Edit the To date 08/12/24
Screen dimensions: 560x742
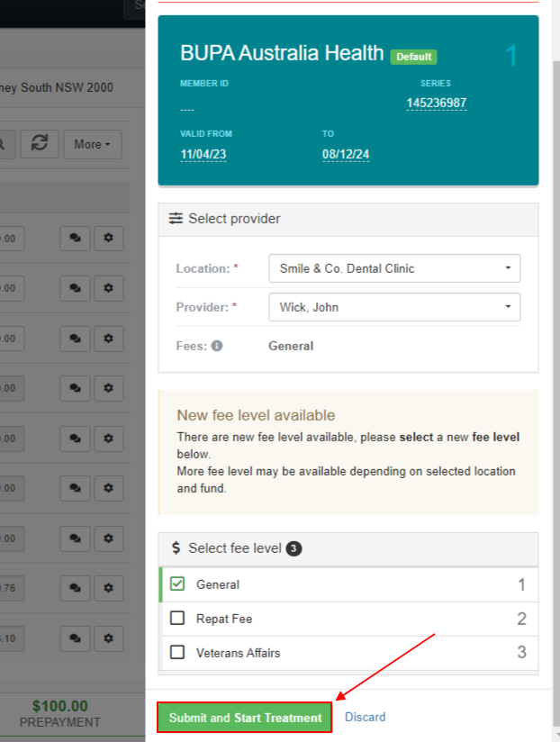click(346, 154)
